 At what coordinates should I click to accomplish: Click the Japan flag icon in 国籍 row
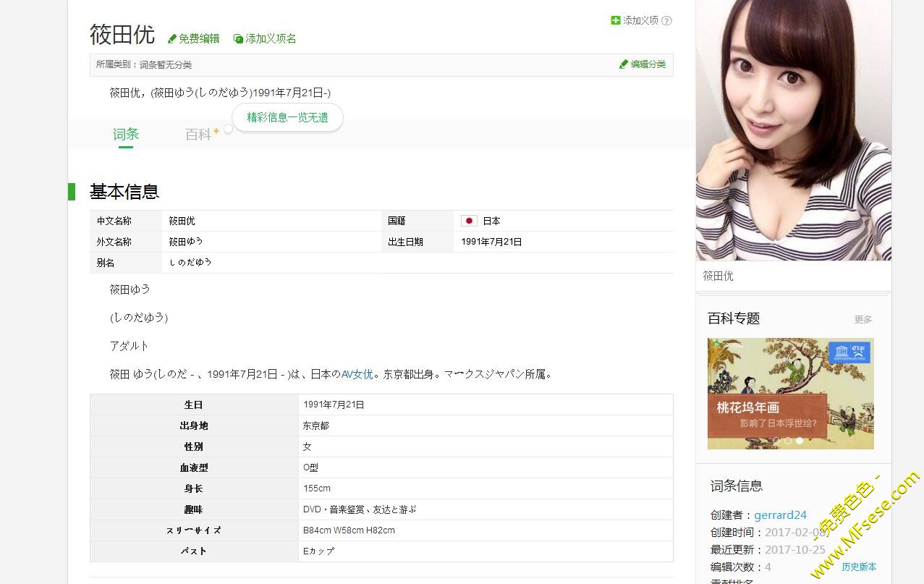469,221
